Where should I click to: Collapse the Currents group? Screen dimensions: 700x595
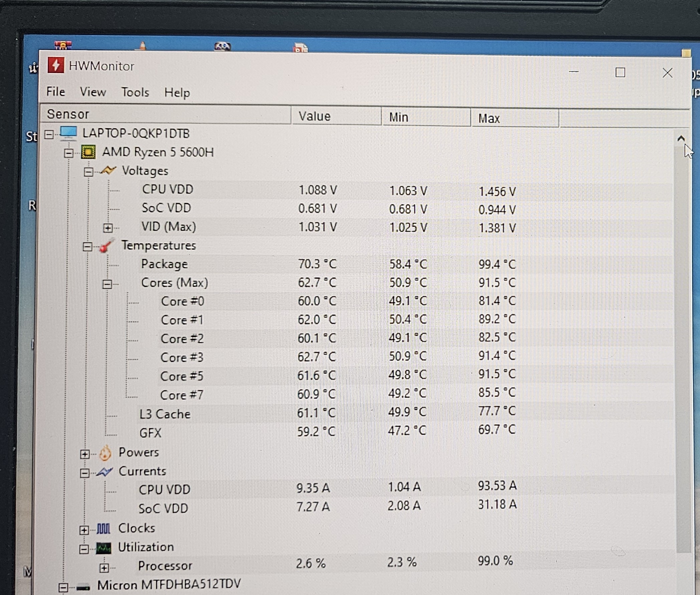[85, 473]
